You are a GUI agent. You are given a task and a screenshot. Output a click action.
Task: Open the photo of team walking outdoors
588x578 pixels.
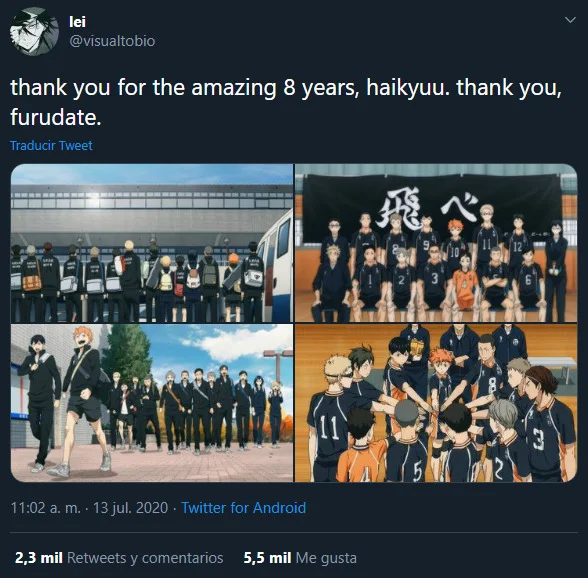(152, 403)
